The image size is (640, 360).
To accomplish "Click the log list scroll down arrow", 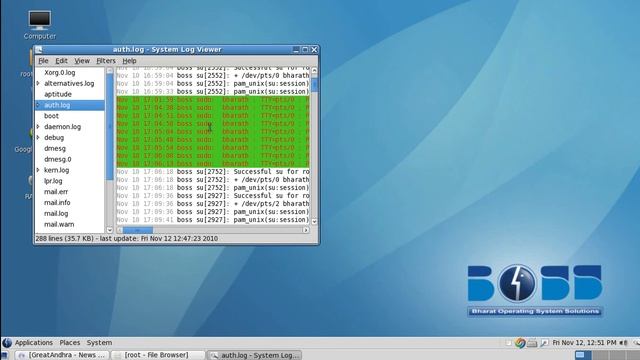I will 109,230.
